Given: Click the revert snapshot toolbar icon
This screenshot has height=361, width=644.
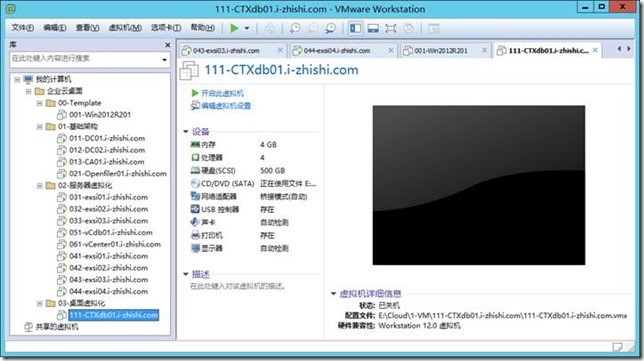Looking at the screenshot, I should click(313, 28).
